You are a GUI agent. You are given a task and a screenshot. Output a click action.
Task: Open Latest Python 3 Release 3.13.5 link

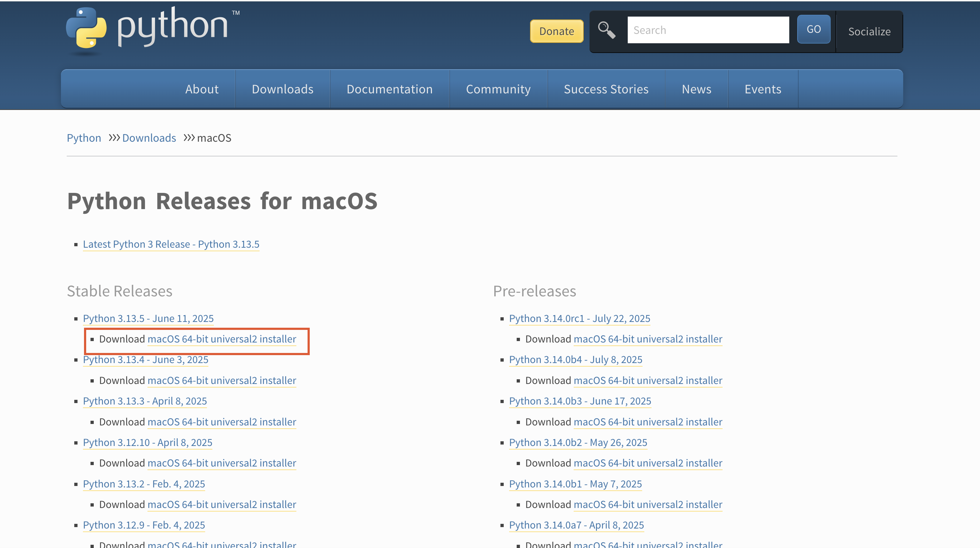[x=171, y=244]
